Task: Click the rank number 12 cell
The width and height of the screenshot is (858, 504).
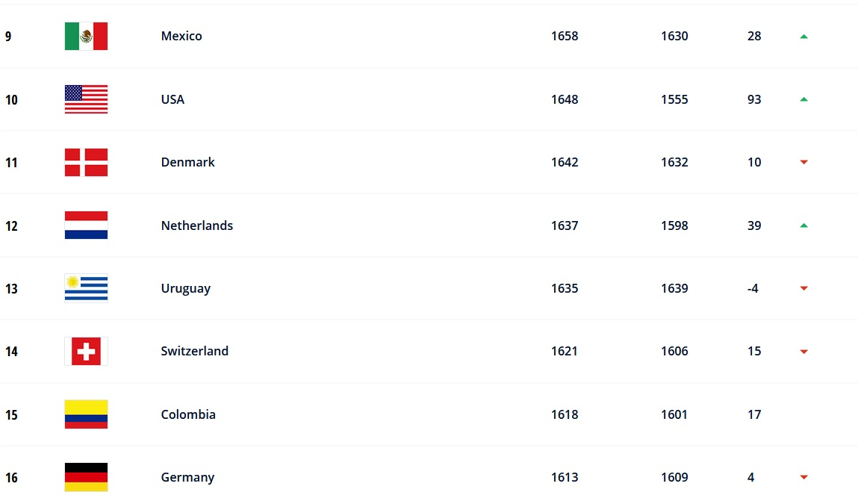Action: [11, 225]
